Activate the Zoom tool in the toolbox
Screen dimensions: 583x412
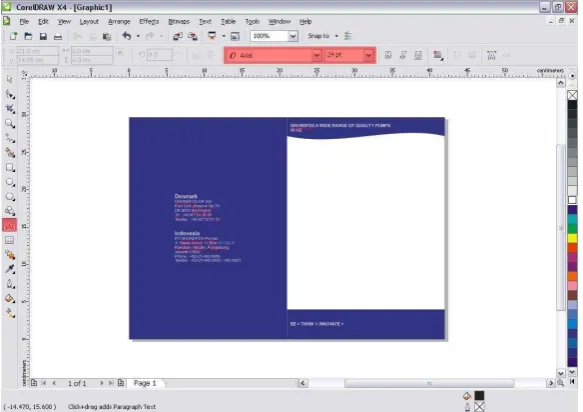point(10,123)
